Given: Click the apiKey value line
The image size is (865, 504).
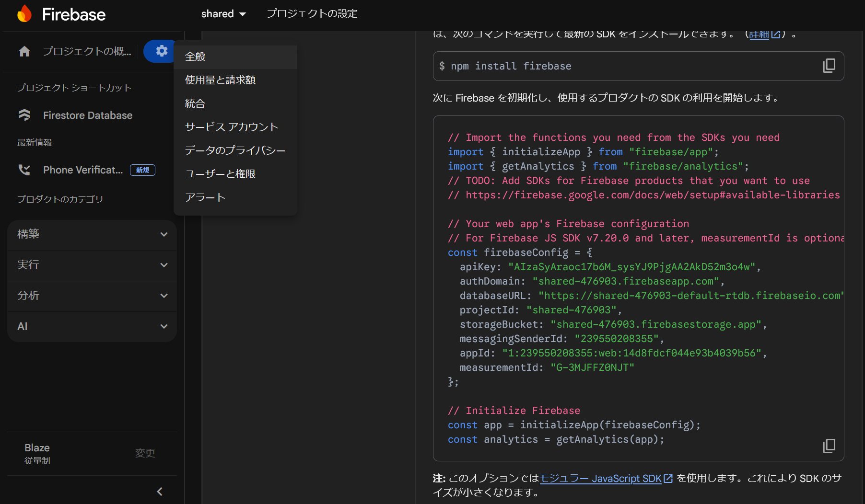Looking at the screenshot, I should click(610, 267).
